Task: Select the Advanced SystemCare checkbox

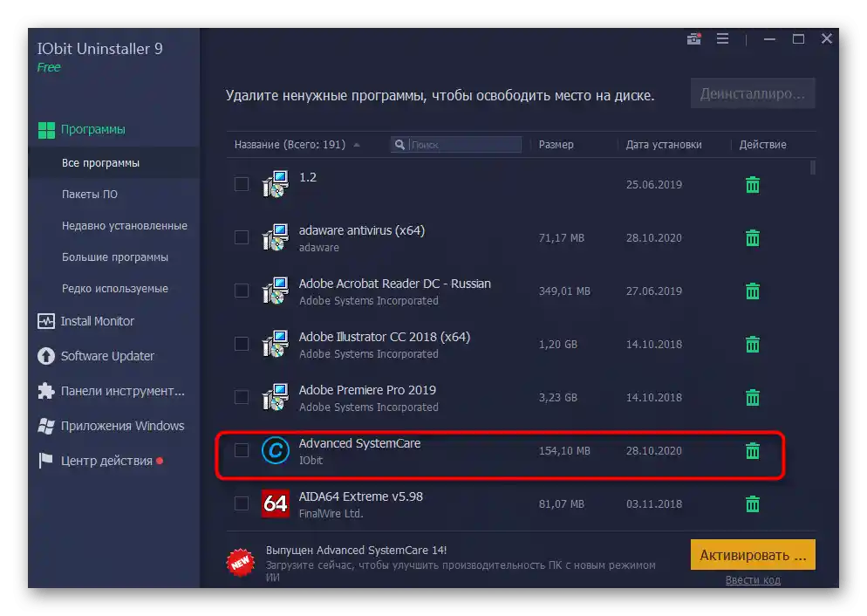Action: pos(241,450)
